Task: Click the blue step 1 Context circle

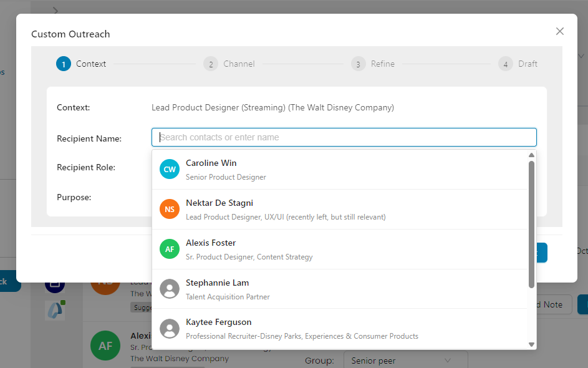Action: coord(63,64)
